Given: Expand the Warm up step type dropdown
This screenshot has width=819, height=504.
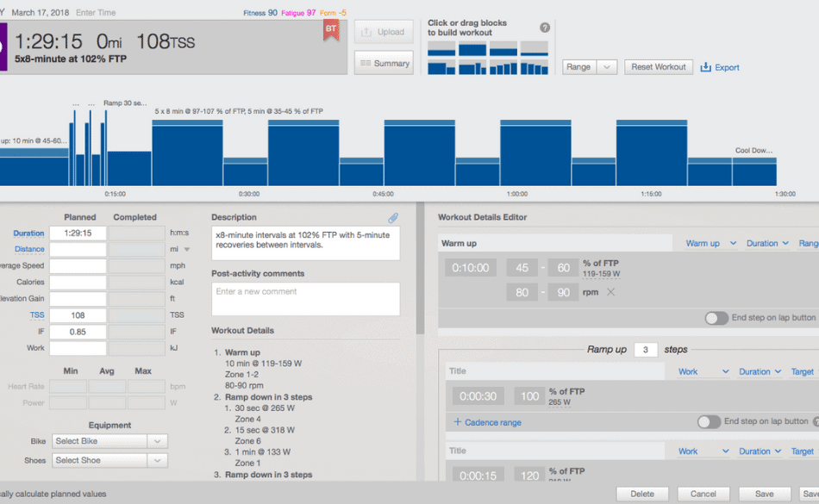Looking at the screenshot, I should pos(710,244).
